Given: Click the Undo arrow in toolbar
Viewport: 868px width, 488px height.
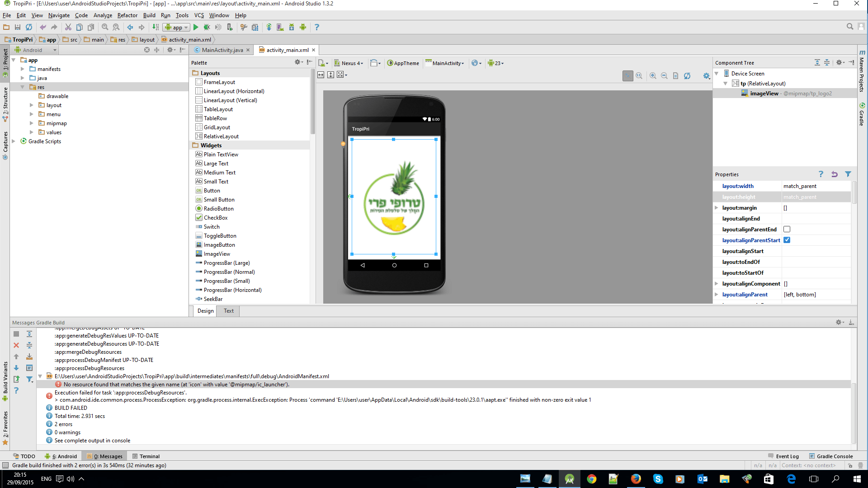Looking at the screenshot, I should pyautogui.click(x=43, y=27).
